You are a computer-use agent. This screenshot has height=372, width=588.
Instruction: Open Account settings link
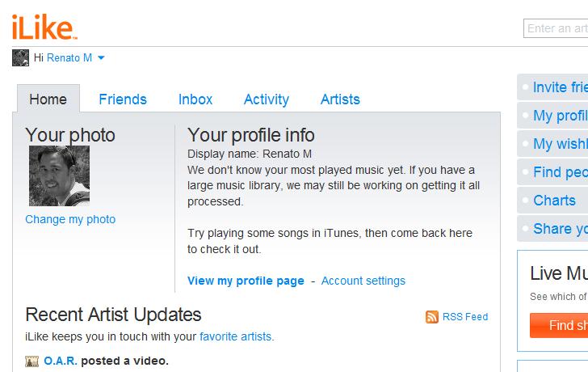click(363, 281)
